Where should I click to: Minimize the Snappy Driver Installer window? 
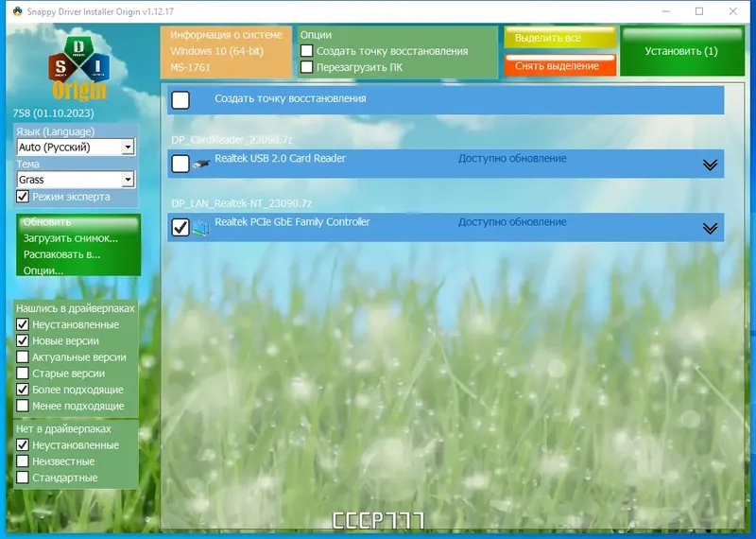[666, 11]
